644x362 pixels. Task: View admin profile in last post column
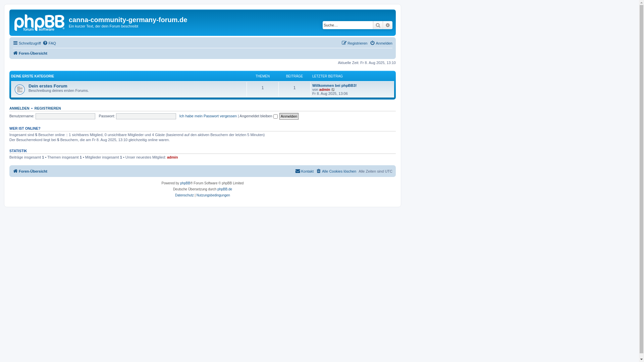pos(325,89)
